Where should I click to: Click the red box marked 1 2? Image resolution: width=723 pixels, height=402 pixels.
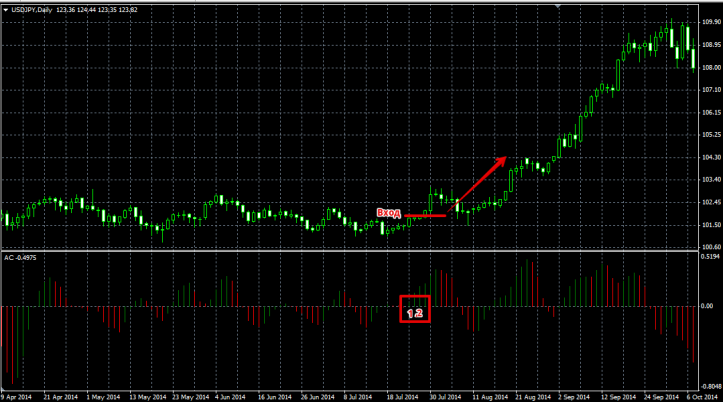(414, 309)
